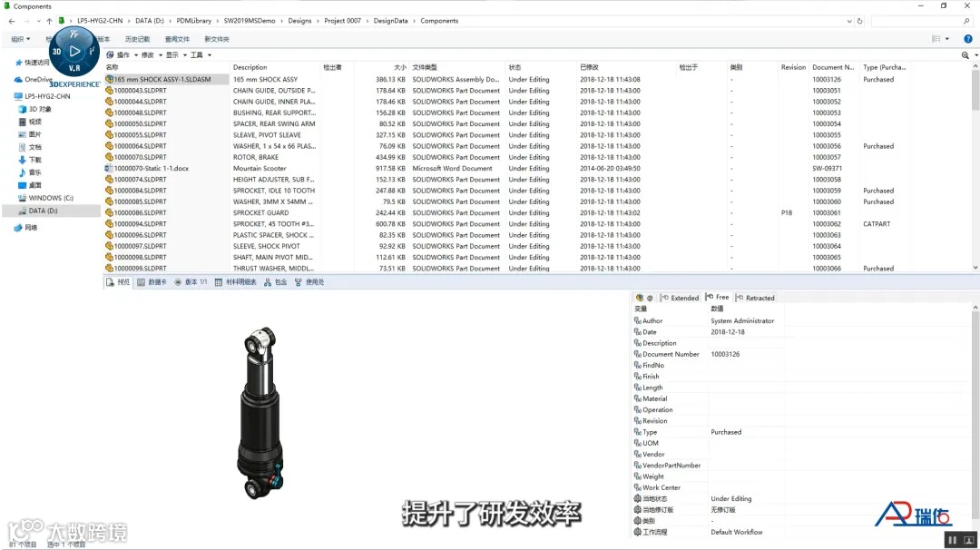Click the icon next to the 操作 menu
This screenshot has width=980, height=550.
(110, 55)
